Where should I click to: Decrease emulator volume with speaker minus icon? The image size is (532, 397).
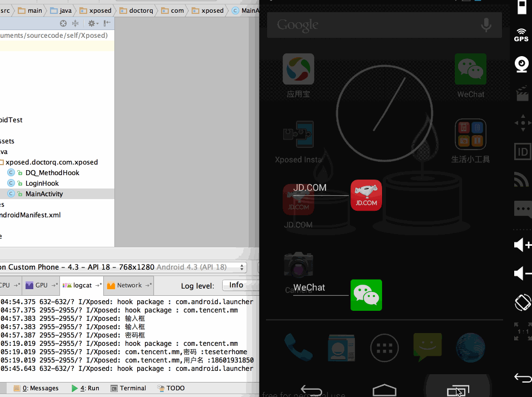coord(522,273)
